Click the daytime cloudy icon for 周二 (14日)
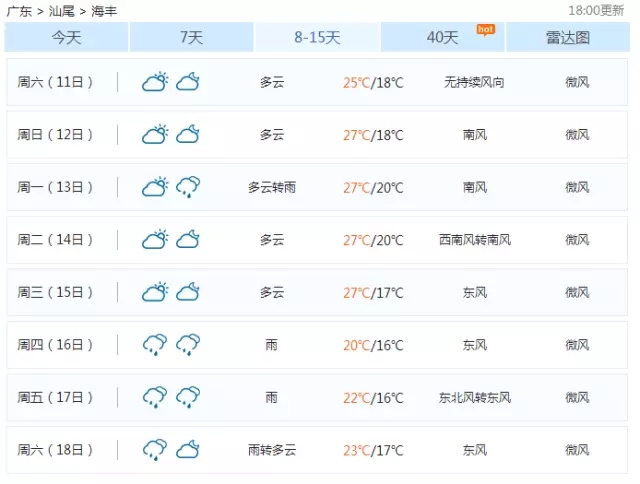Screen dimensions: 640x484 pos(155,239)
